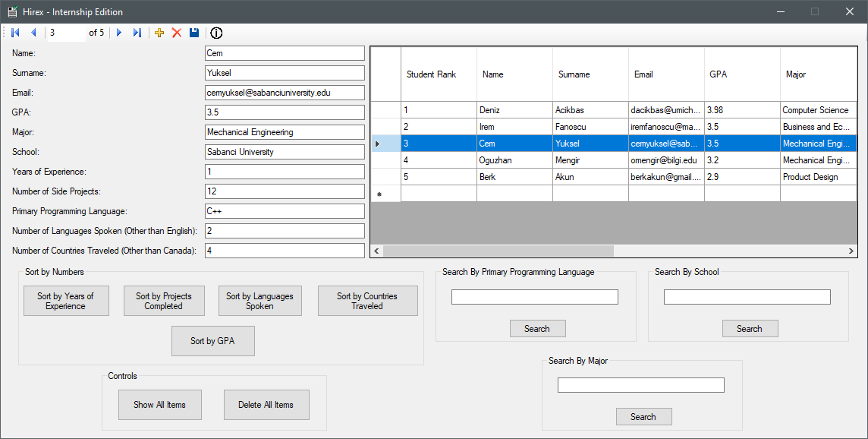Select the Berk cell in the table
Screen dimensions: 868x439
pos(514,177)
